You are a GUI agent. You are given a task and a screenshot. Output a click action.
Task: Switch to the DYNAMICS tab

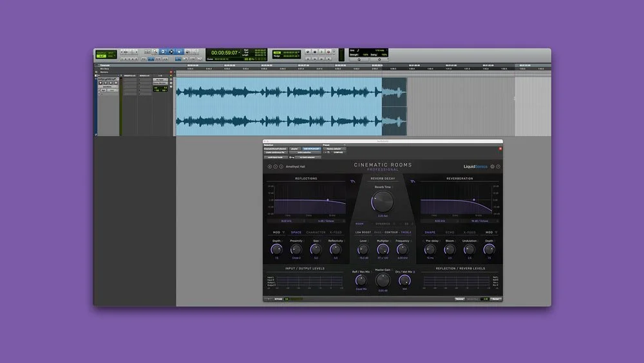pyautogui.click(x=383, y=224)
